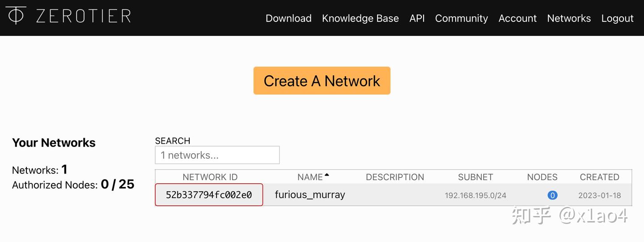
Task: Select the furious_murray network name
Action: [310, 195]
